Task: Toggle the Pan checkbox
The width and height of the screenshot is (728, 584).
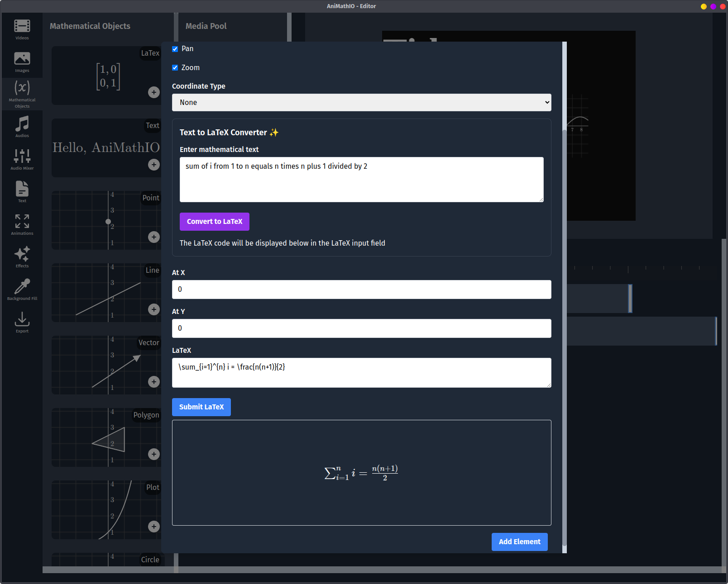Action: [175, 49]
